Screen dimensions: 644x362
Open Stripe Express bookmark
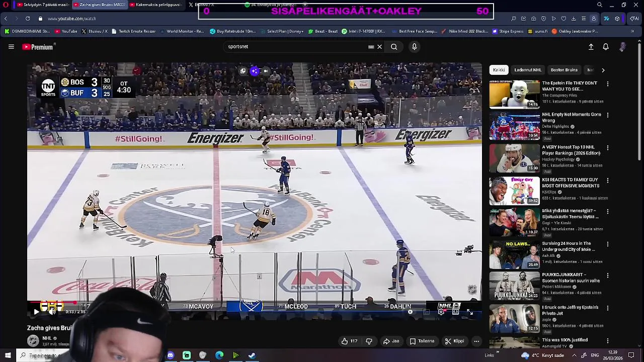click(508, 31)
